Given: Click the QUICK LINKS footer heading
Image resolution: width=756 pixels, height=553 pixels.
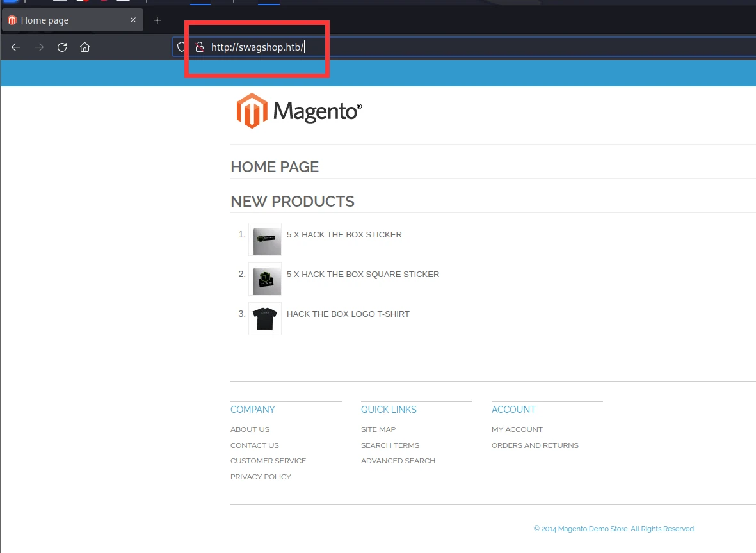Looking at the screenshot, I should [x=389, y=410].
